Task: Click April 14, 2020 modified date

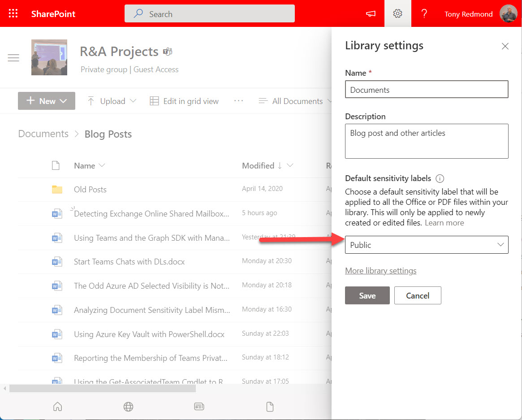Action: (262, 189)
